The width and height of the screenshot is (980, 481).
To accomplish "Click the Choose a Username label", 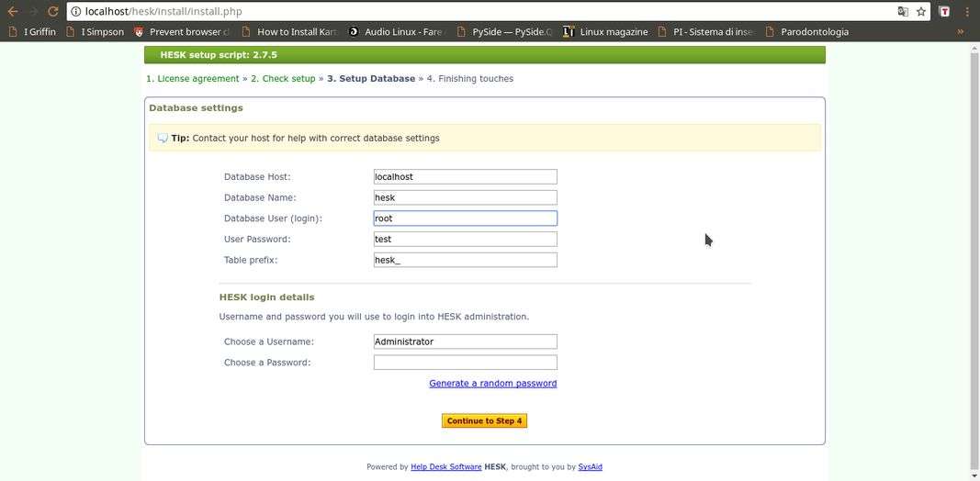I will click(x=269, y=341).
